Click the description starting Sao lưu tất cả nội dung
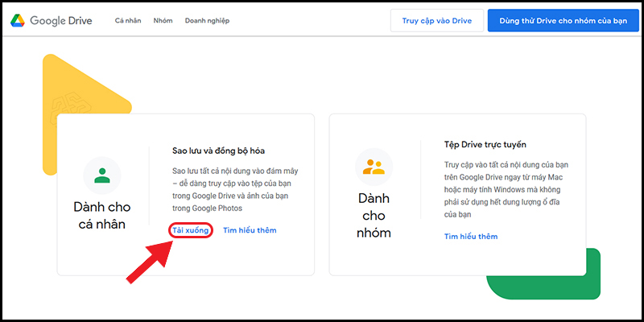 [235, 189]
